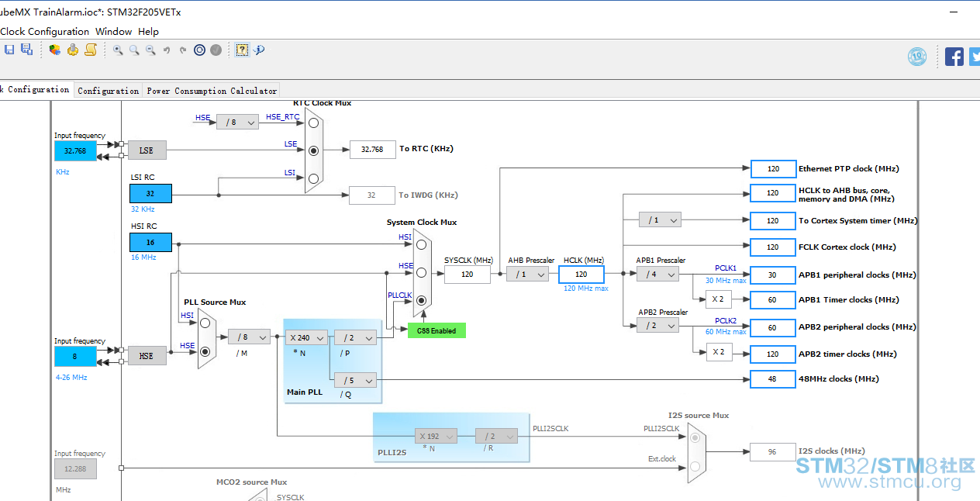Click the undo arrow in toolbar
Image resolution: width=980 pixels, height=501 pixels.
[x=167, y=50]
